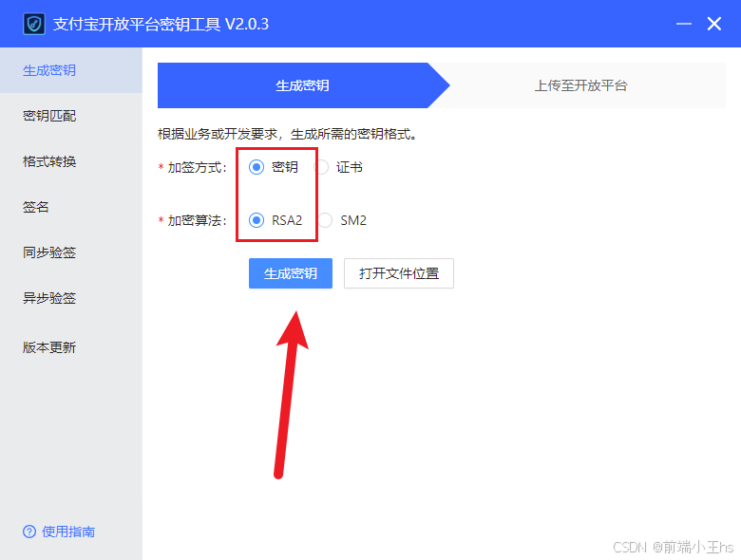Choose the SM2 encryption algorithm
Image resolution: width=741 pixels, height=560 pixels.
(x=325, y=220)
